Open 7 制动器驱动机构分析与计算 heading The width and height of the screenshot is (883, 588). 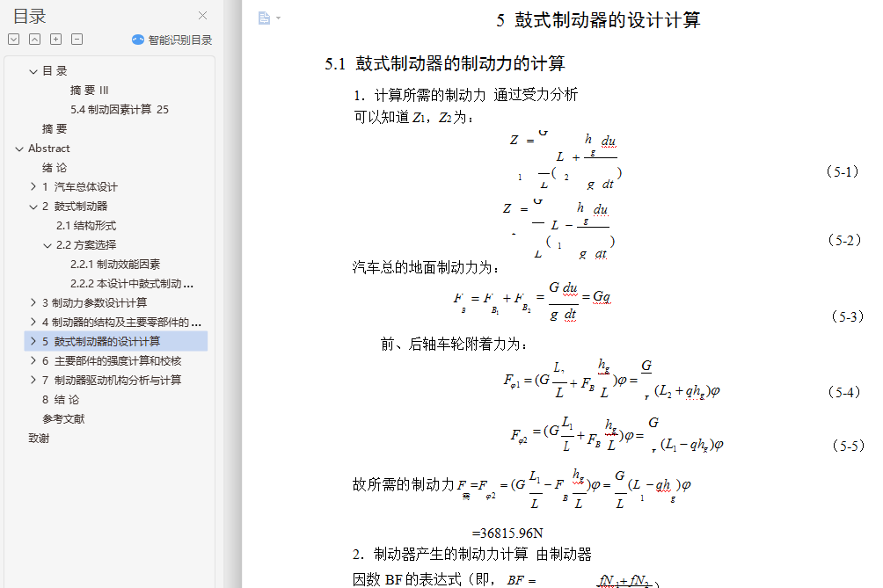click(x=112, y=381)
